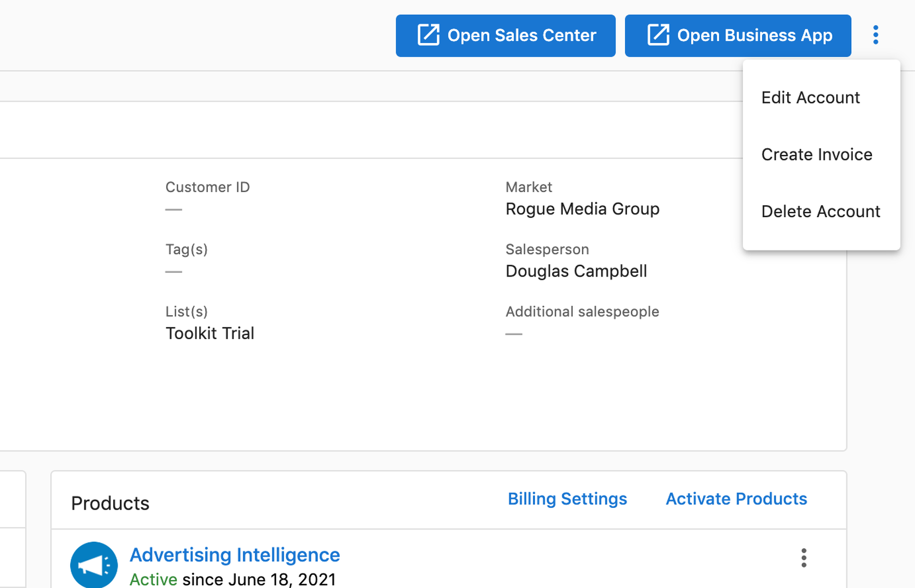
Task: Click the Open Business App button
Action: click(x=738, y=35)
